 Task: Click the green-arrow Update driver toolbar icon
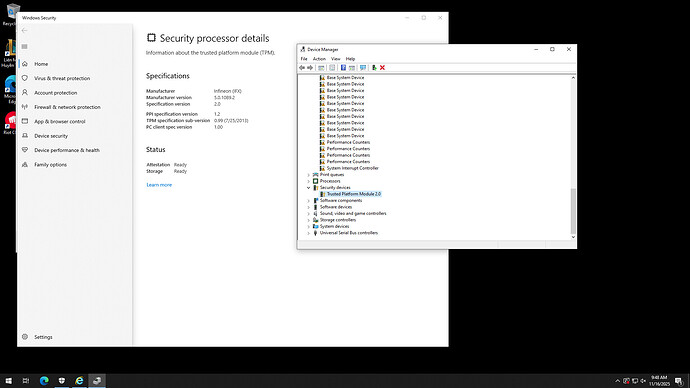[374, 68]
